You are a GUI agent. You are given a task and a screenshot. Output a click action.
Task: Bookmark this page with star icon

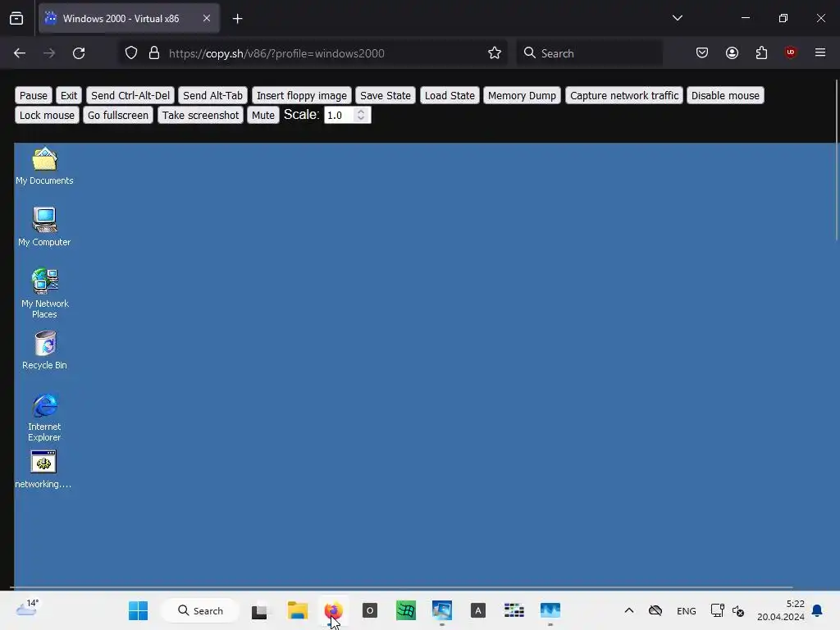495,53
